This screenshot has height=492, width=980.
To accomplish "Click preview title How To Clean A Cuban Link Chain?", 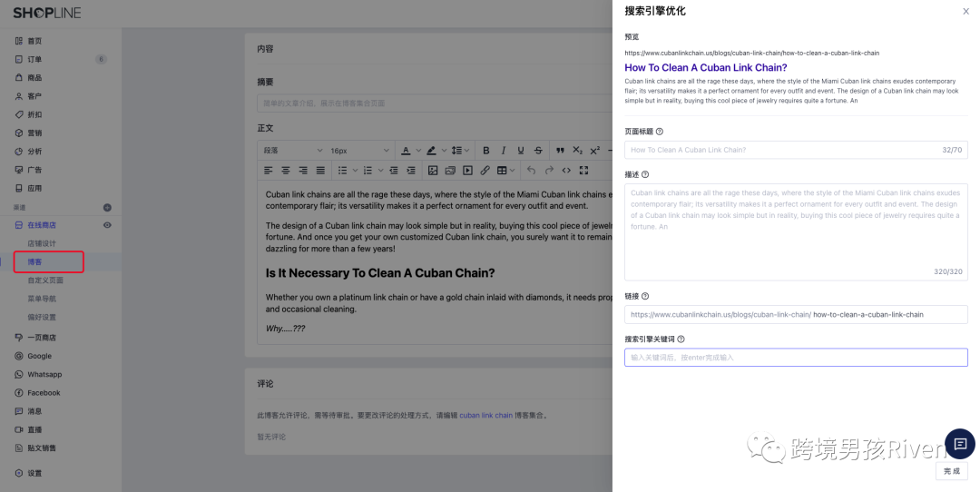I will point(706,67).
